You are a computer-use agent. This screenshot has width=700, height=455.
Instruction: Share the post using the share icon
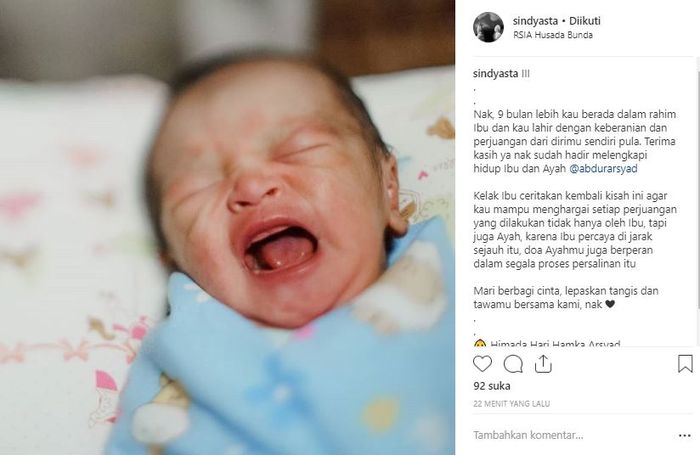543,364
